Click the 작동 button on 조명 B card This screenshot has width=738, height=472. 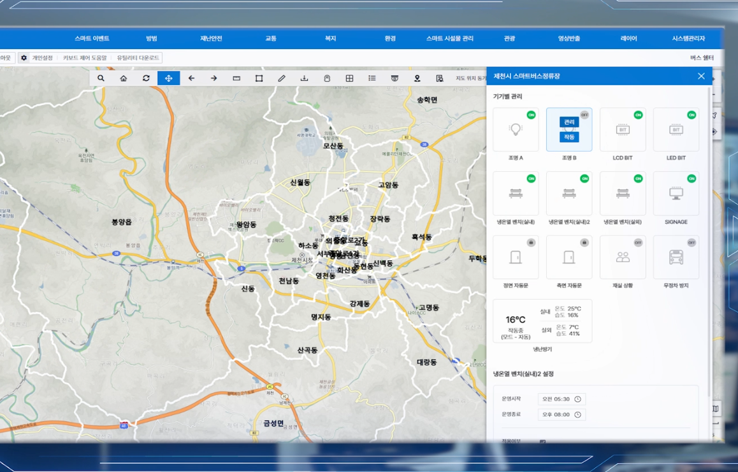569,137
